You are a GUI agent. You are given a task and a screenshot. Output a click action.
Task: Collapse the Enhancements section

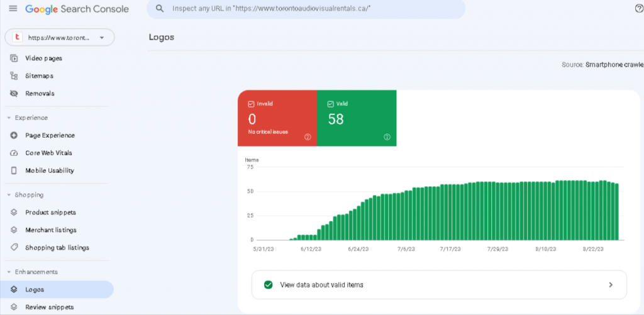(x=9, y=272)
